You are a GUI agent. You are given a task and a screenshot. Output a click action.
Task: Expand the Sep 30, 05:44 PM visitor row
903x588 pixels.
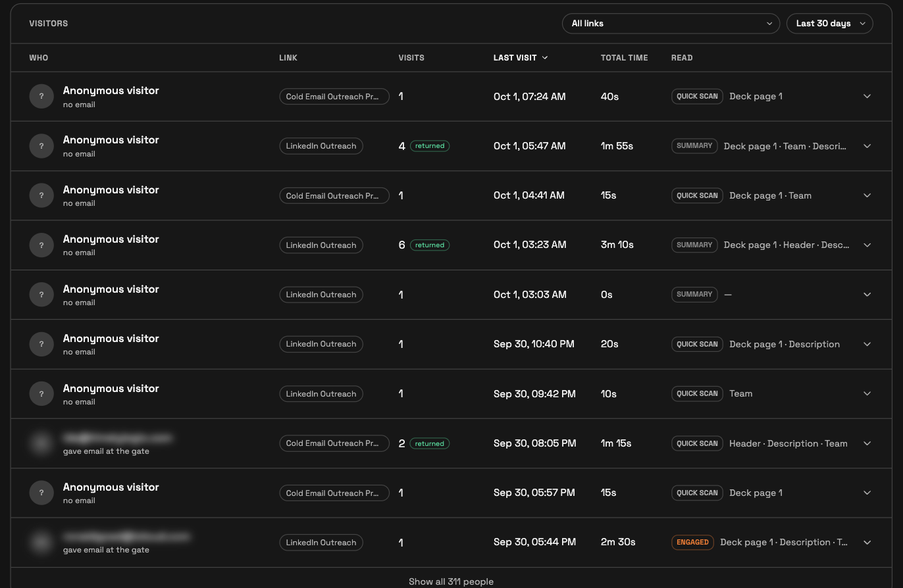[867, 543]
